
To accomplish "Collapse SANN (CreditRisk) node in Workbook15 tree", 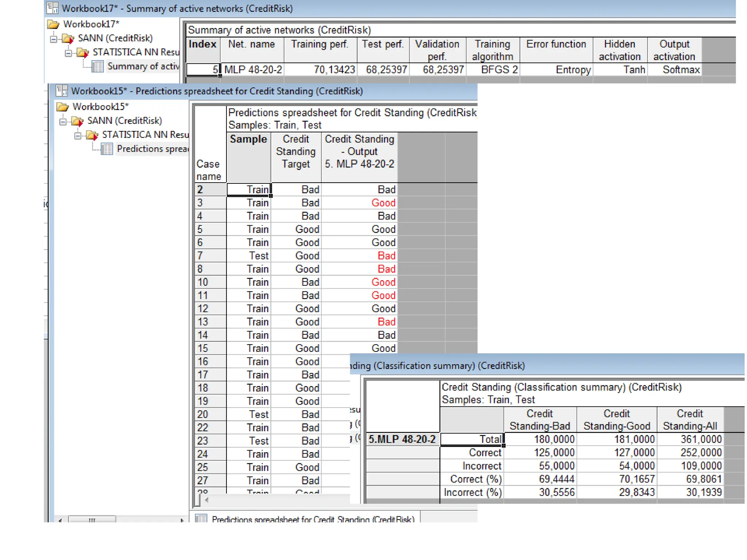I will 63,121.
